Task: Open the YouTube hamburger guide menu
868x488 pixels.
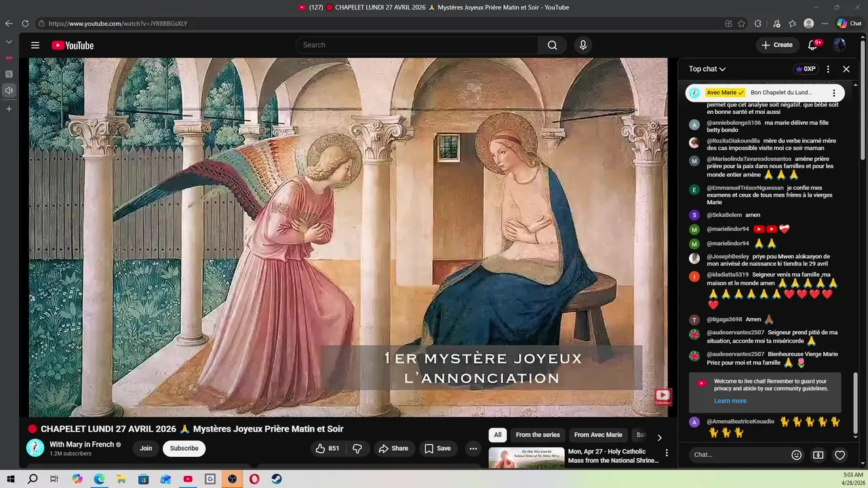Action: (35, 45)
